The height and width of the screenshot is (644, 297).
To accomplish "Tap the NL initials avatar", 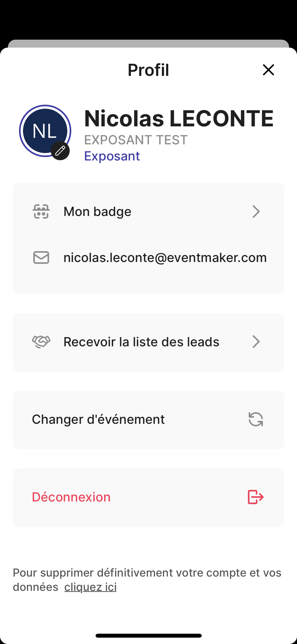I will [x=44, y=130].
